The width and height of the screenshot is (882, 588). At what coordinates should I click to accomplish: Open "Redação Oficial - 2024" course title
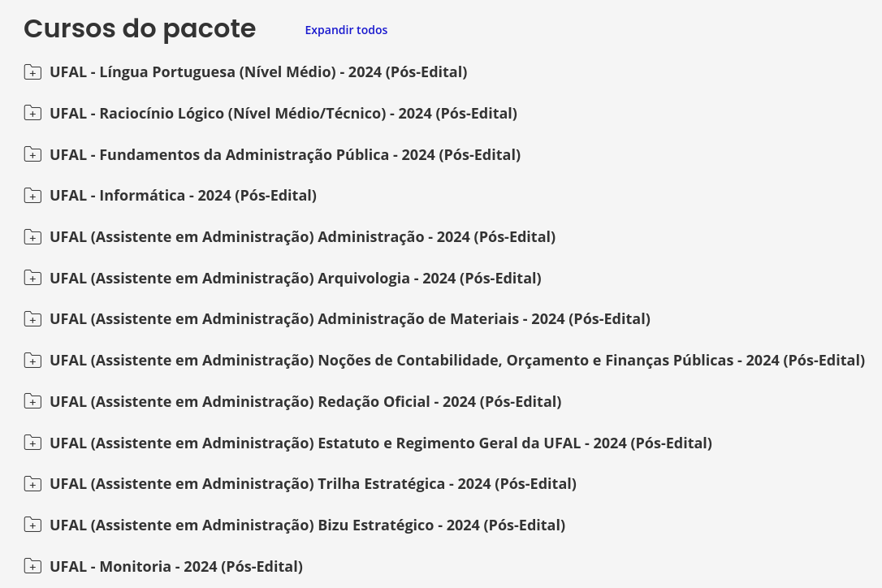pos(305,402)
